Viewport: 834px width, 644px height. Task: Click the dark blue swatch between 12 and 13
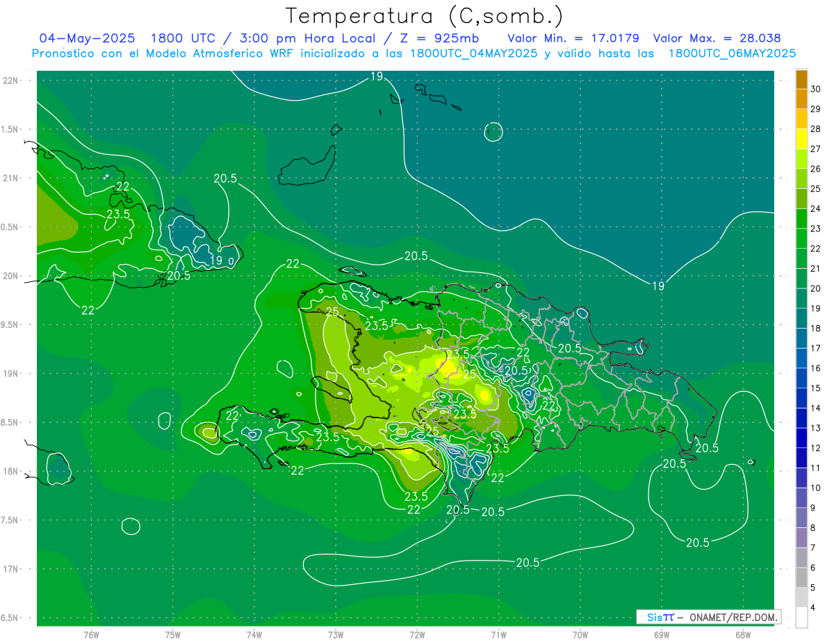pyautogui.click(x=801, y=438)
